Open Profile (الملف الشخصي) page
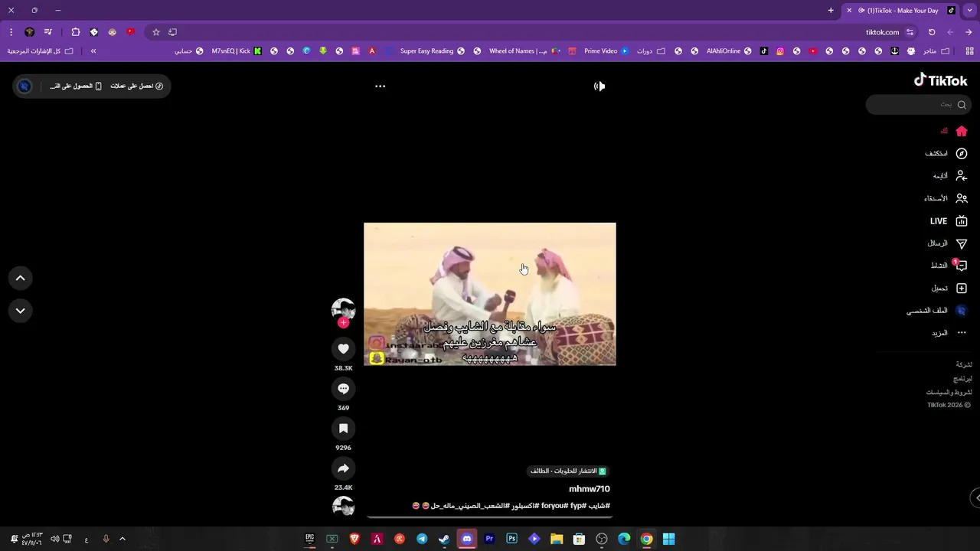 pyautogui.click(x=936, y=311)
